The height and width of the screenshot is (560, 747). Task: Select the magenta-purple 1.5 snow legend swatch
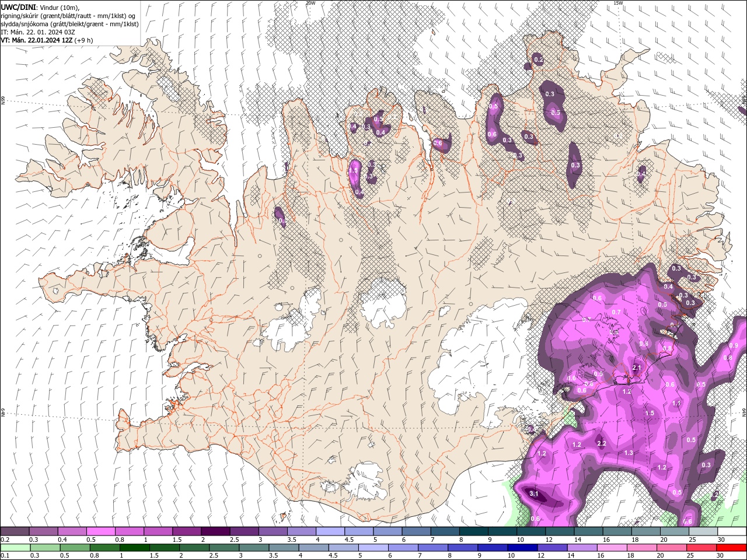187,531
